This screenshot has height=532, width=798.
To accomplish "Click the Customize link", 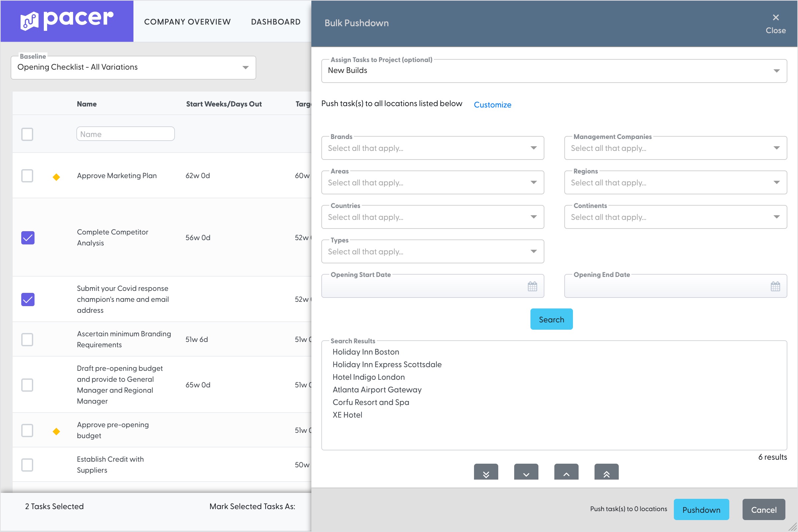I will [492, 105].
